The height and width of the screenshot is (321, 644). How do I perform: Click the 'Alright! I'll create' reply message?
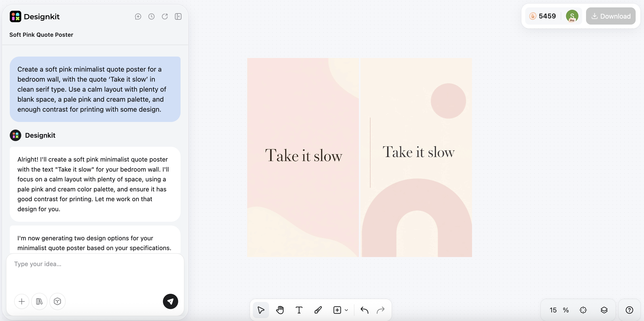[95, 184]
